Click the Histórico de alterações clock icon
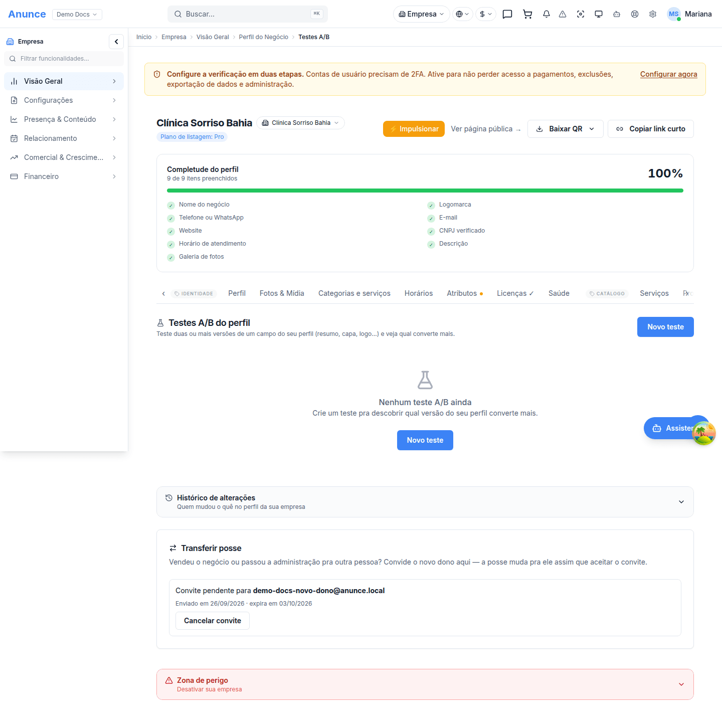Image resolution: width=722 pixels, height=728 pixels. coord(169,498)
